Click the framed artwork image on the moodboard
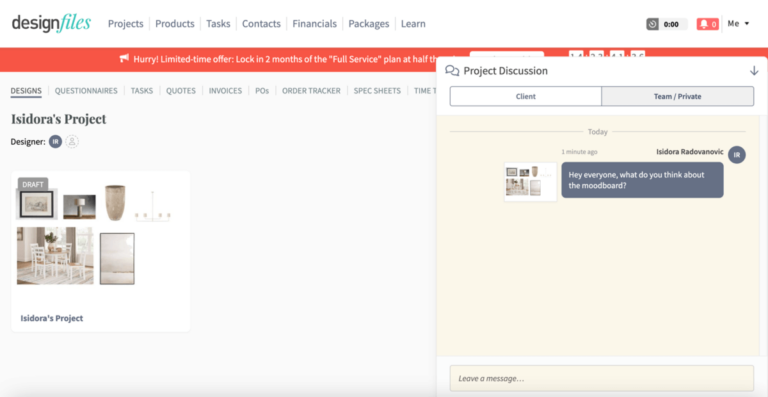768x397 pixels. tap(37, 204)
